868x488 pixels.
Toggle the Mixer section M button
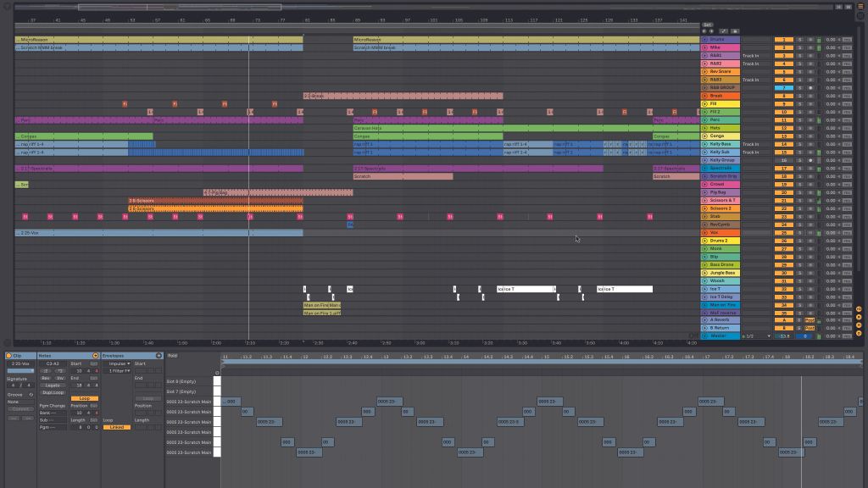[x=860, y=325]
